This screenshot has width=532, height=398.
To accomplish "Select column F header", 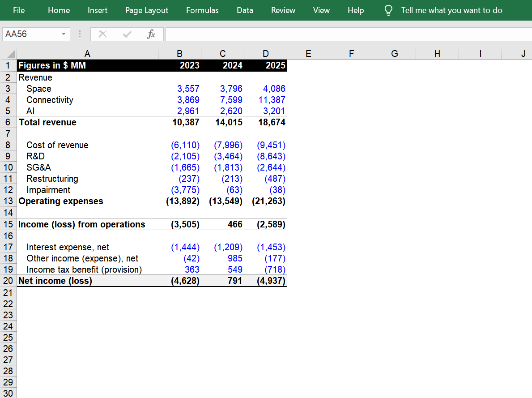I will click(352, 54).
